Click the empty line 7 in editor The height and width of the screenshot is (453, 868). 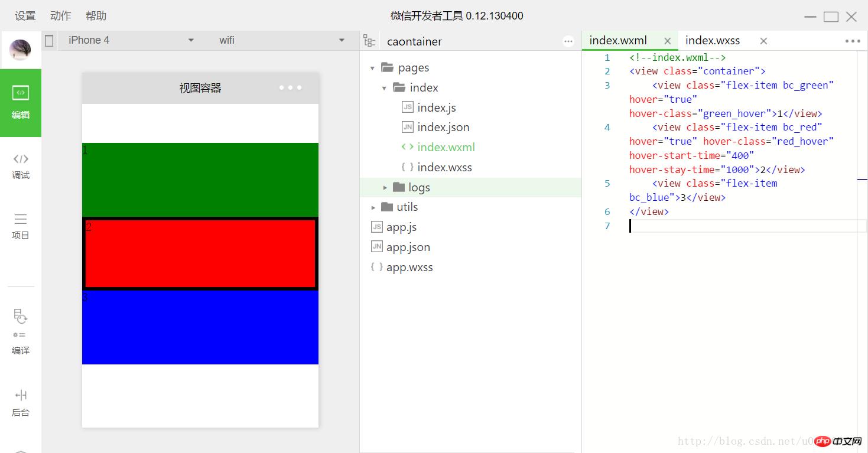point(739,226)
